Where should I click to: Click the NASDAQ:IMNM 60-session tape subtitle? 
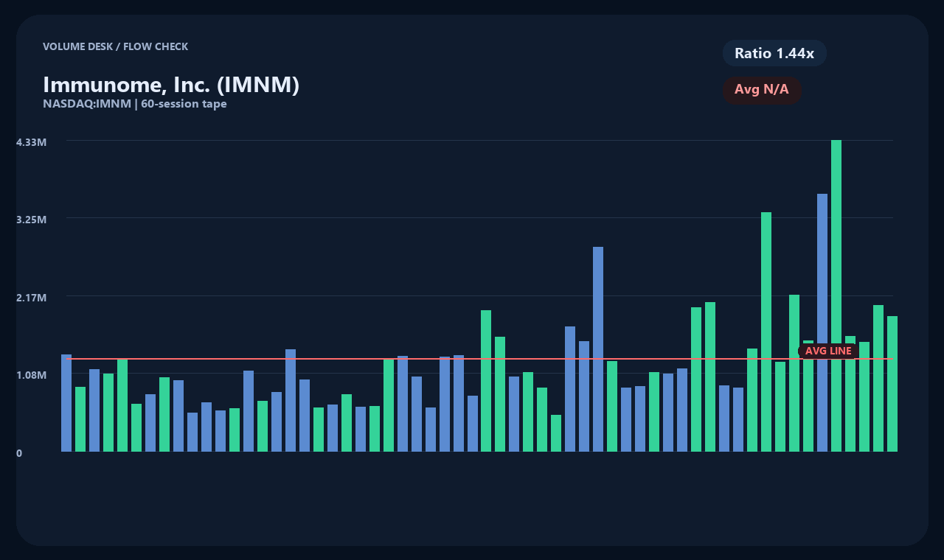135,104
